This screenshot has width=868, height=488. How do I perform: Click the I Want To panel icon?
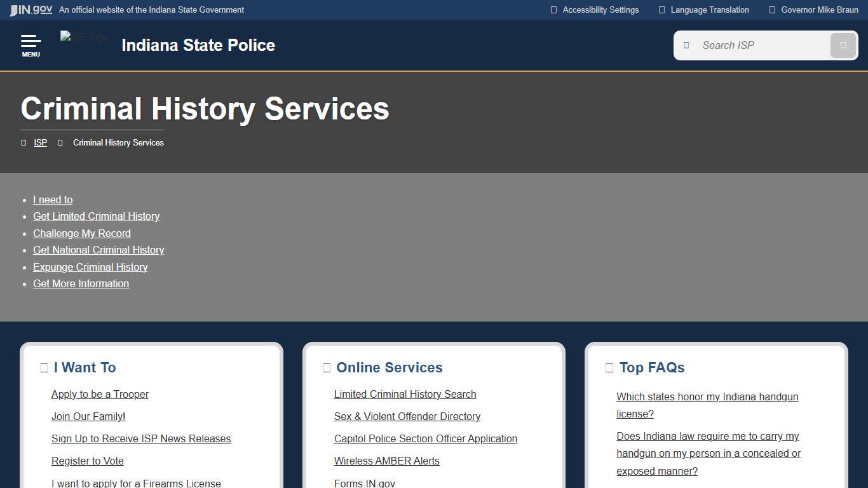tap(43, 367)
